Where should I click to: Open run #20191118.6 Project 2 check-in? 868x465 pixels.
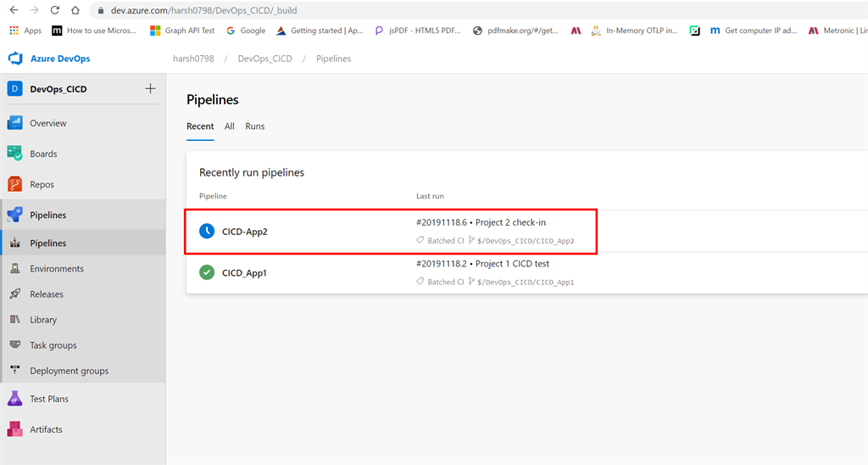point(481,222)
